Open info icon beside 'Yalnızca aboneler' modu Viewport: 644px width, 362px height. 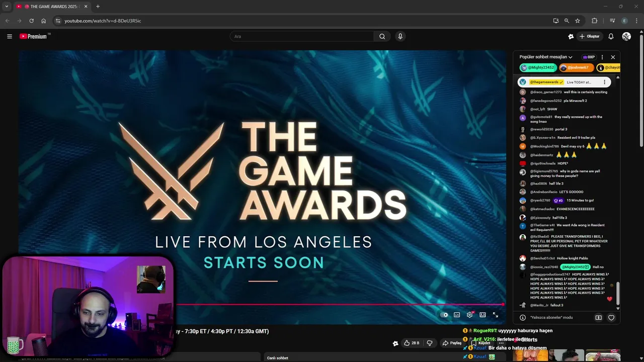click(x=523, y=318)
